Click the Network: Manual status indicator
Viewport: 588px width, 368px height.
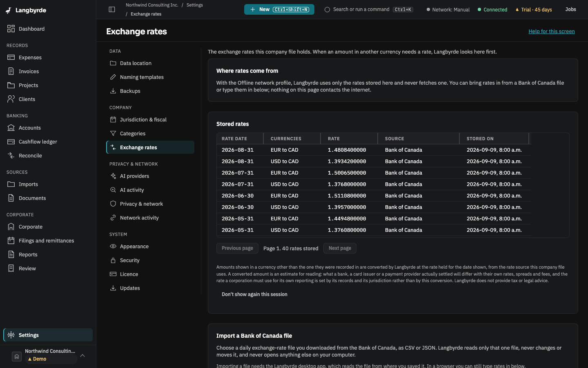pyautogui.click(x=448, y=9)
